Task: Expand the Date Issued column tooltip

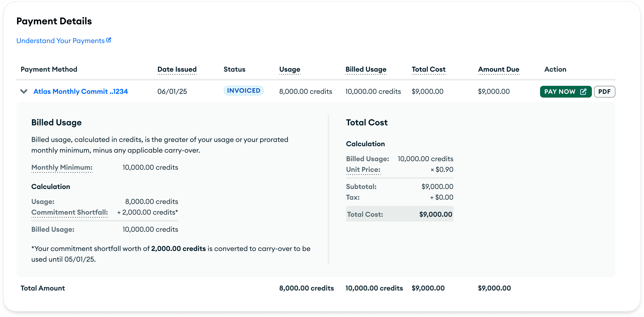Action: (x=177, y=69)
